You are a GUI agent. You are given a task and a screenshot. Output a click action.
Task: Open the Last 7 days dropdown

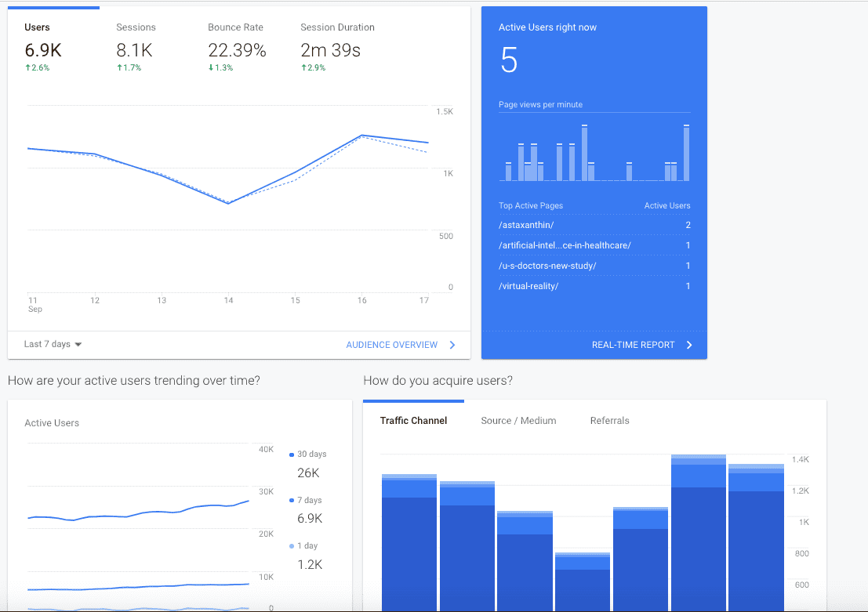click(x=53, y=344)
